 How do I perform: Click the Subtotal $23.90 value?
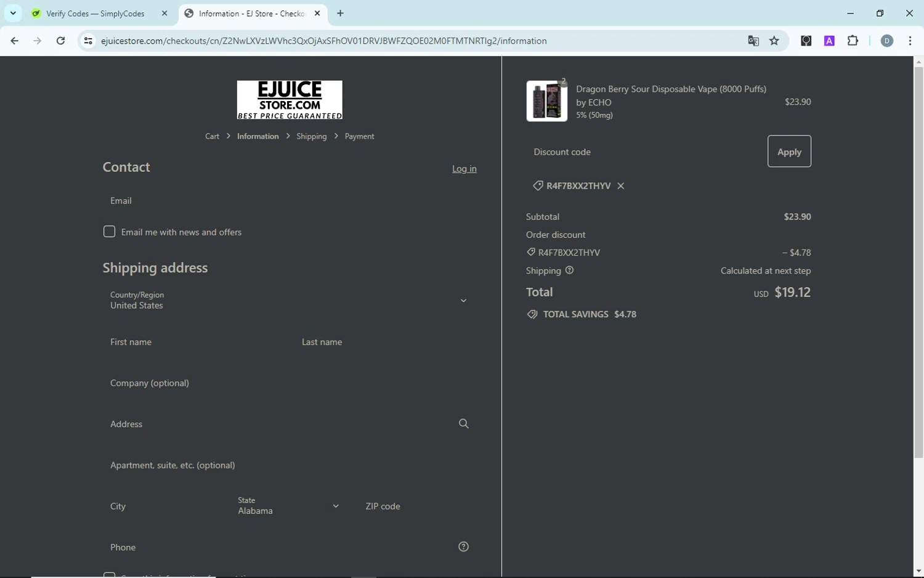tap(797, 217)
